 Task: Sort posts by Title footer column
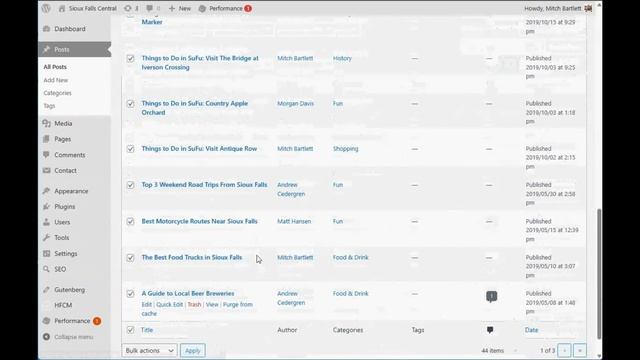(147, 330)
